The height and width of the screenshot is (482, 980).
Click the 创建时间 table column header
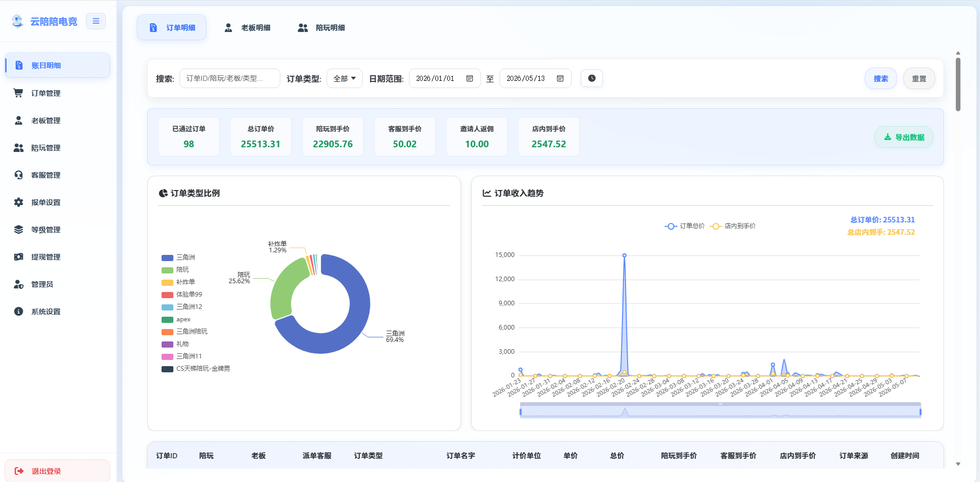(x=905, y=455)
